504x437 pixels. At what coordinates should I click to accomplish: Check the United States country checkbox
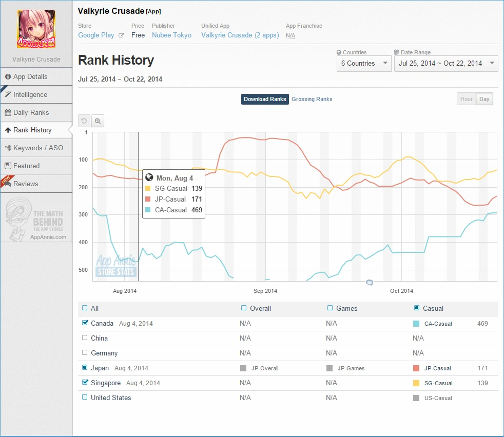(85, 397)
